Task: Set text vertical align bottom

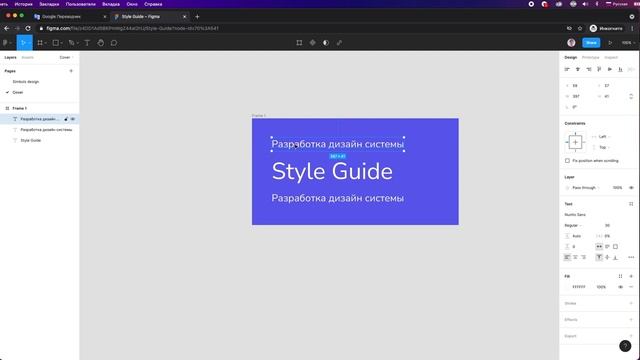Action: [616, 257]
